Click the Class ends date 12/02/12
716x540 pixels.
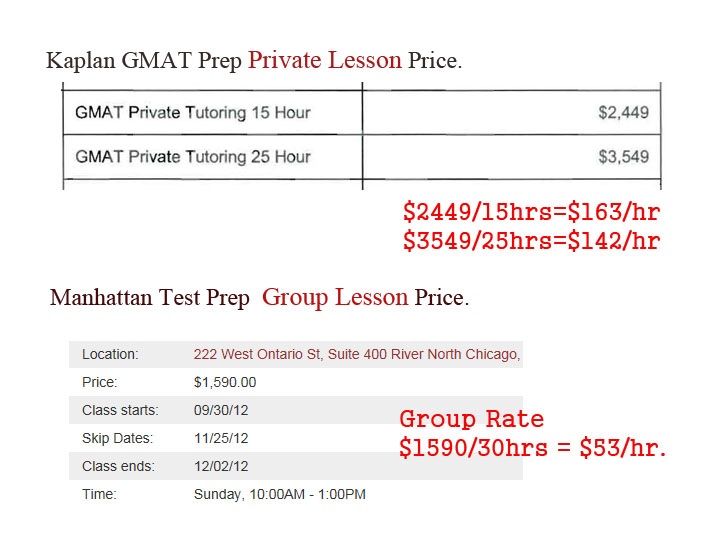pos(221,466)
